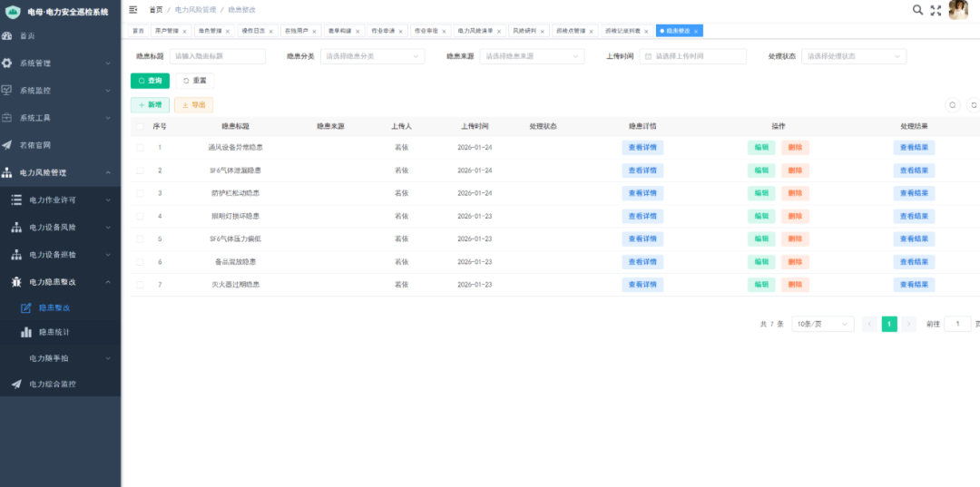Close the active 隐患整改 tab with its x

point(696,31)
